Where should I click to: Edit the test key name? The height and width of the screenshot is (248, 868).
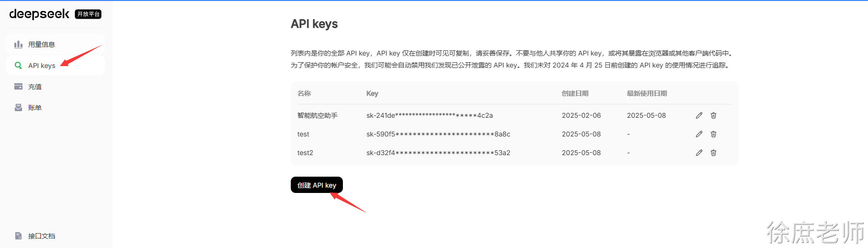click(699, 134)
